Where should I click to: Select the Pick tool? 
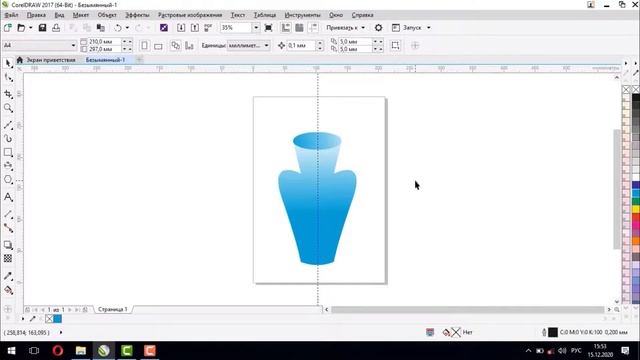(8, 63)
